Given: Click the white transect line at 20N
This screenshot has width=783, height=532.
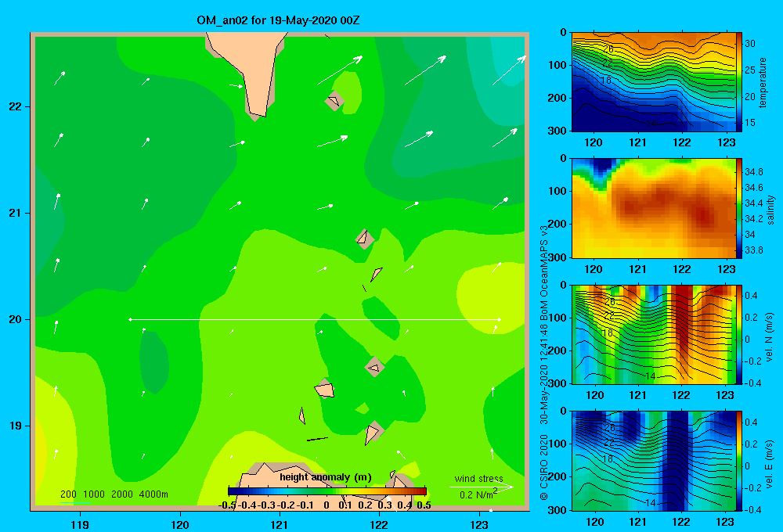Looking at the screenshot, I should 315,319.
